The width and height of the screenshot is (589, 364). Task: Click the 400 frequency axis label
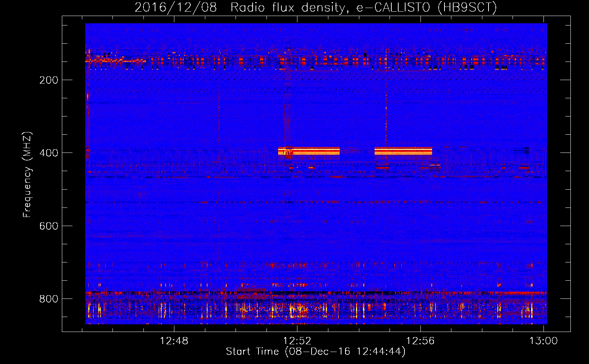(x=49, y=153)
